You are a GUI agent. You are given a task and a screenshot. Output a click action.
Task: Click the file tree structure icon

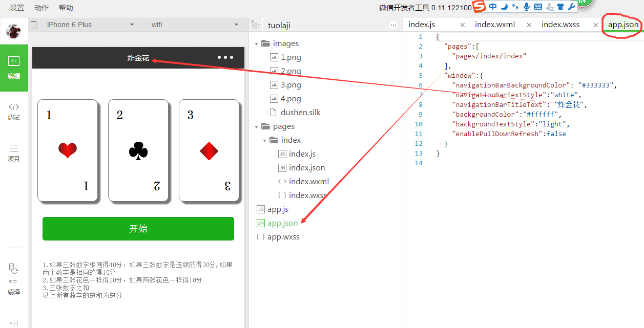tap(255, 25)
